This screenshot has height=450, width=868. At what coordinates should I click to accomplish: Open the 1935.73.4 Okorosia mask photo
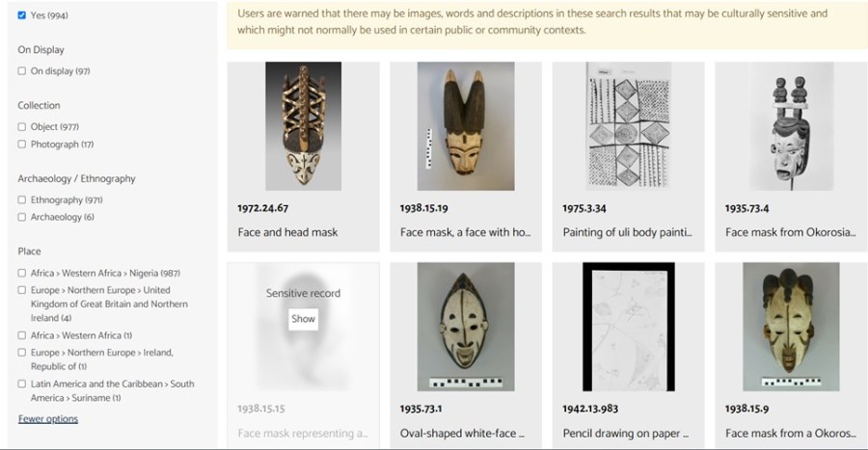coord(791,126)
